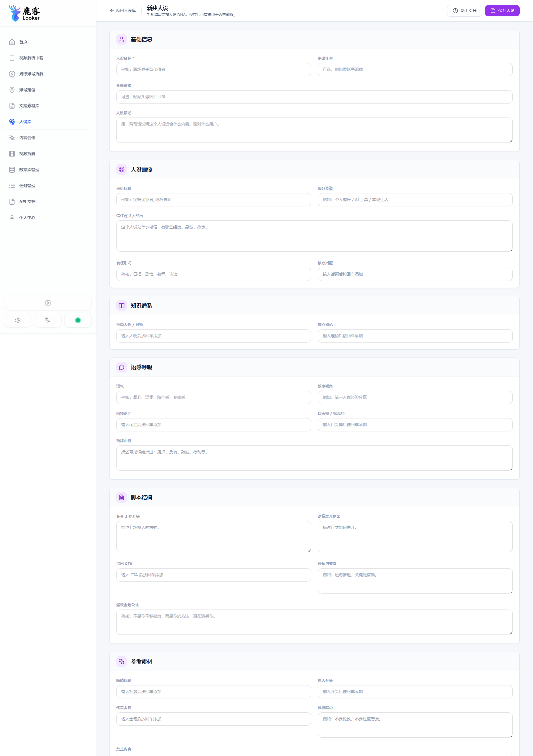The image size is (533, 756).
Task: Click the 爆款金句公式 text area
Action: [314, 622]
